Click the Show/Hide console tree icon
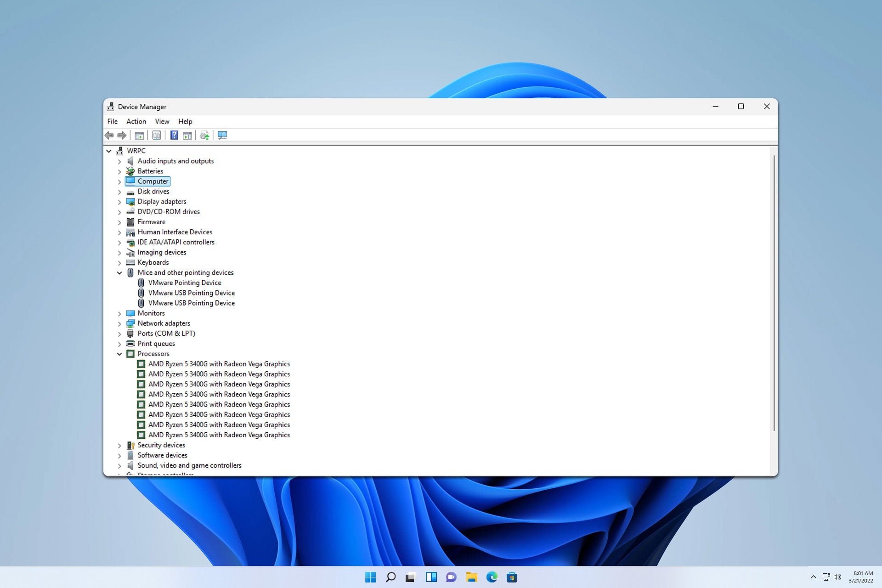The width and height of the screenshot is (882, 588). point(139,135)
